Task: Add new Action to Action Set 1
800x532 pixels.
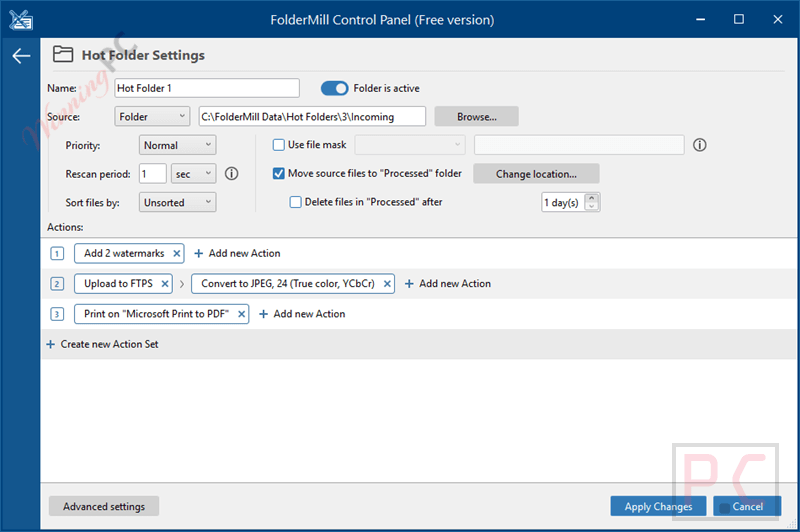Action: point(237,254)
